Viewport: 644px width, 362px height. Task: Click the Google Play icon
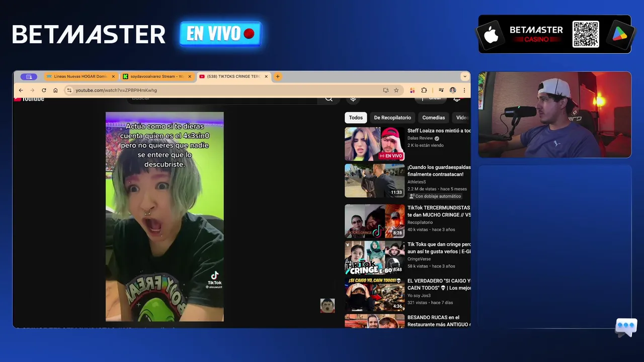pos(619,34)
